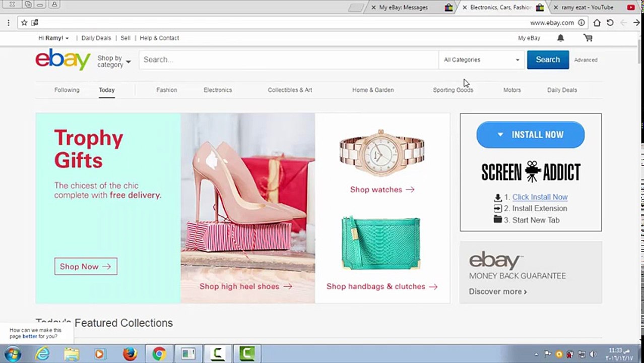This screenshot has height=363, width=644.
Task: Show hidden tray icons arrow
Action: (536, 354)
